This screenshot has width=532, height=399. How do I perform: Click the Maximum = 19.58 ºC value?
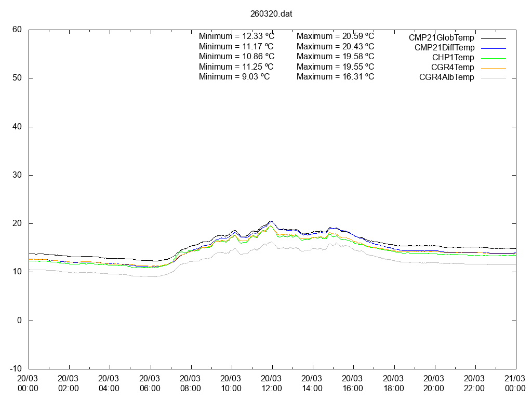[x=335, y=56]
